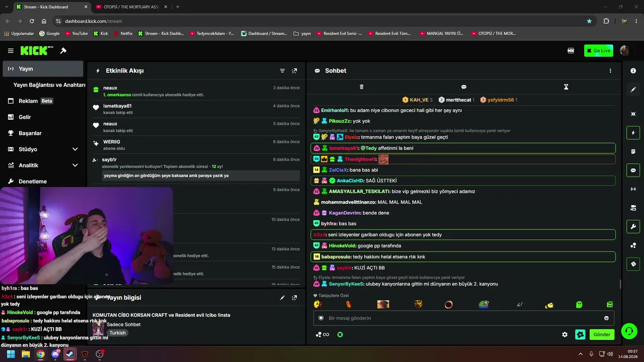The width and height of the screenshot is (644, 362).
Task: Open Steam from the taskbar
Action: coord(70,354)
